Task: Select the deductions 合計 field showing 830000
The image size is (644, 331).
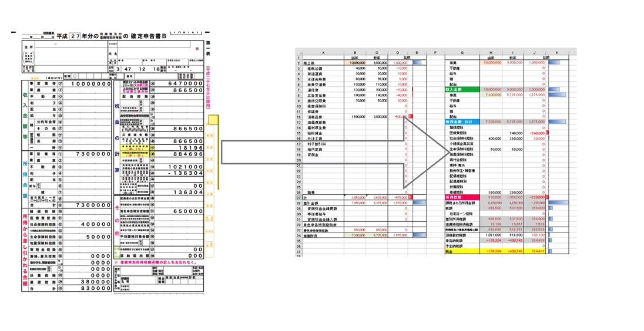Action: coord(87,288)
